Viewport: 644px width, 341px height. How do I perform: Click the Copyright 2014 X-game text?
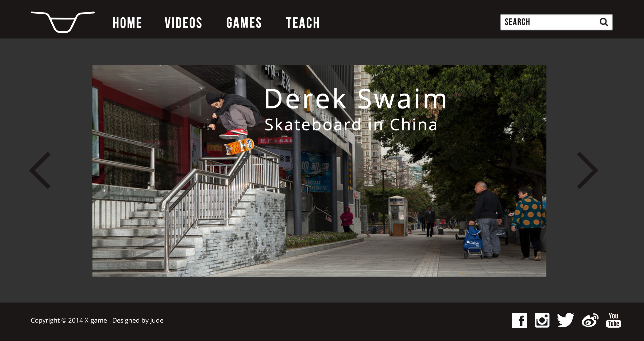click(69, 320)
